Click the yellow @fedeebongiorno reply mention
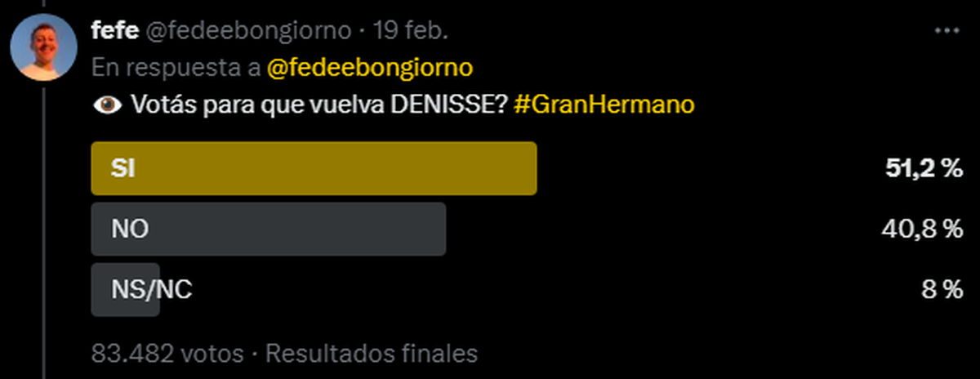Screen dimensions: 980x379 click(370, 68)
